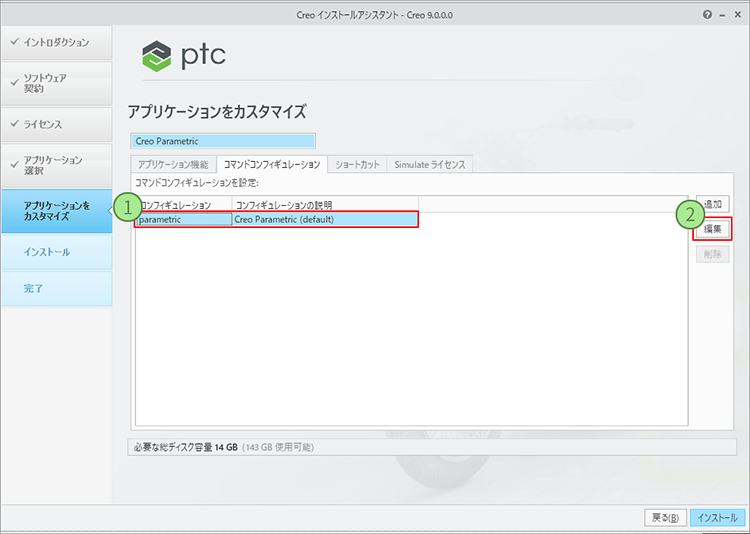Select the Creo Parametric (default) description cell

tap(325, 220)
